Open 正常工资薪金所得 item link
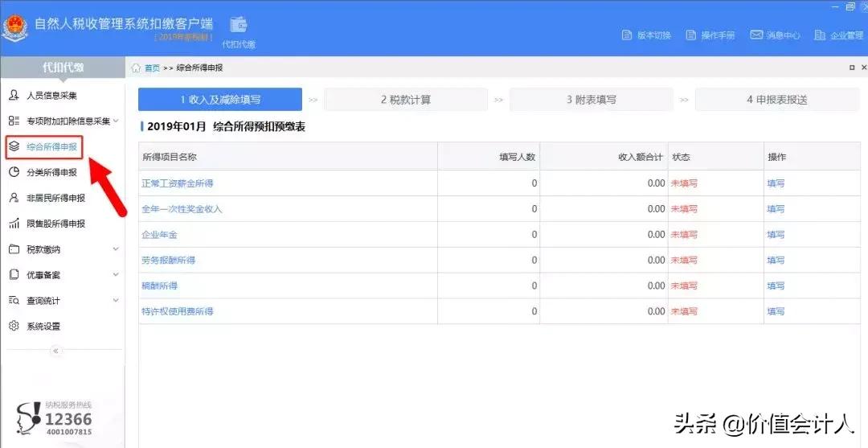 pyautogui.click(x=177, y=183)
